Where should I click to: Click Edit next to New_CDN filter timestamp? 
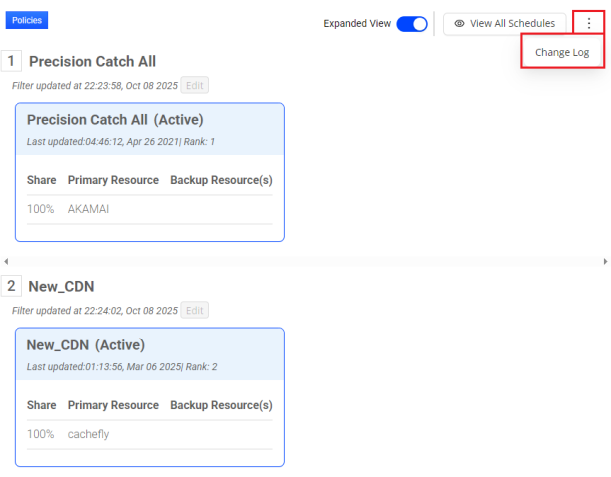pyautogui.click(x=195, y=311)
